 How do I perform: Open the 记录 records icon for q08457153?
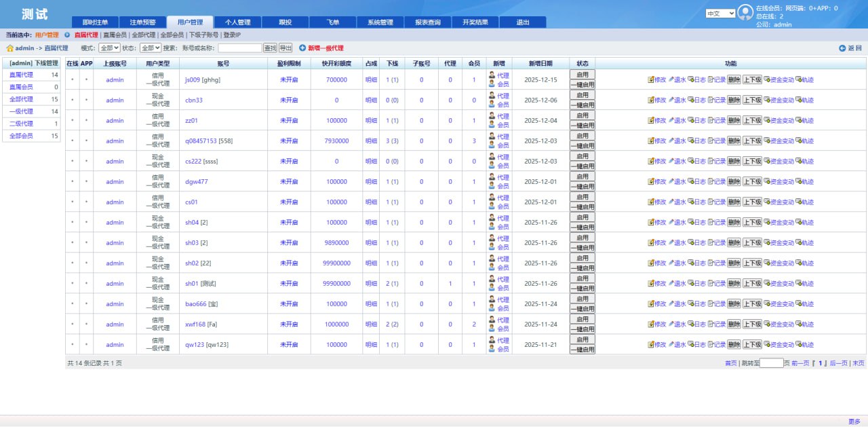tap(711, 141)
